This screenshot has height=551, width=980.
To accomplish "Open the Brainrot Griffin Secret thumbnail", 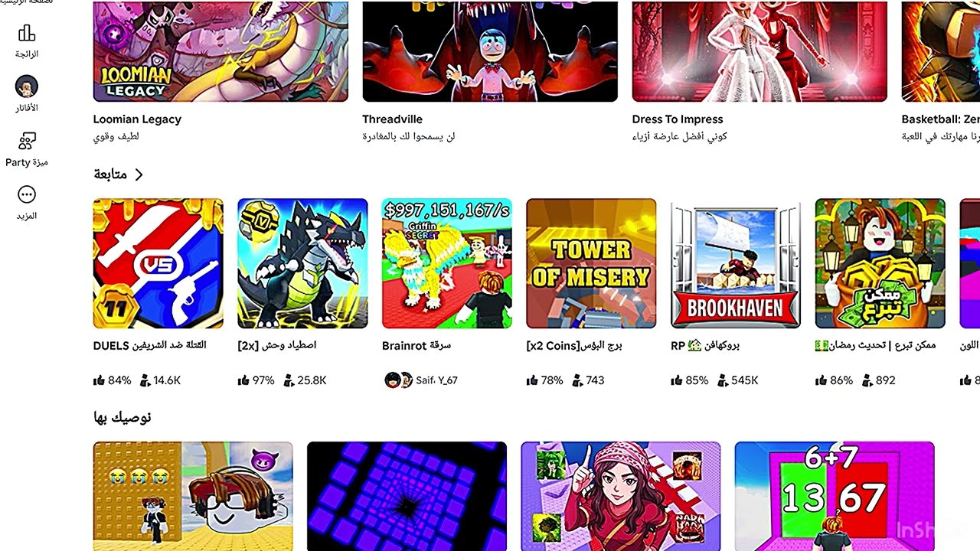I will pos(447,263).
